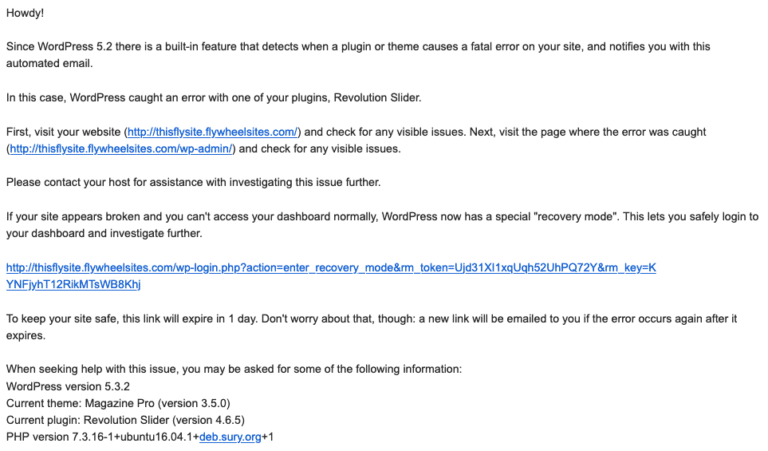Click the "Current plugin: Revolution Slider" line
768x451 pixels.
[125, 420]
